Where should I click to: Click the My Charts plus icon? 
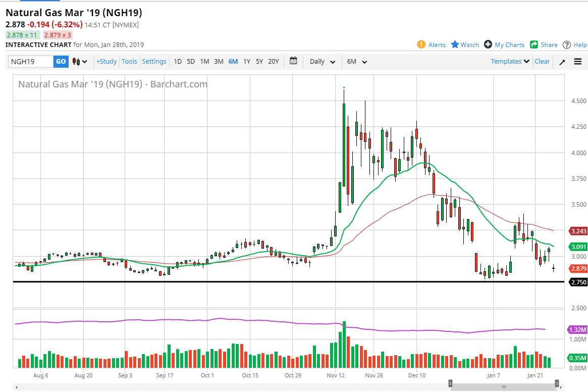pos(488,44)
